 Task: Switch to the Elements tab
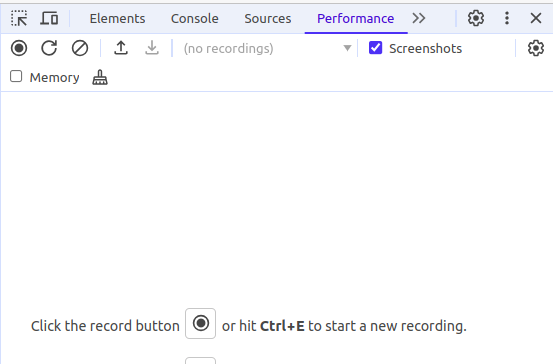(x=117, y=18)
